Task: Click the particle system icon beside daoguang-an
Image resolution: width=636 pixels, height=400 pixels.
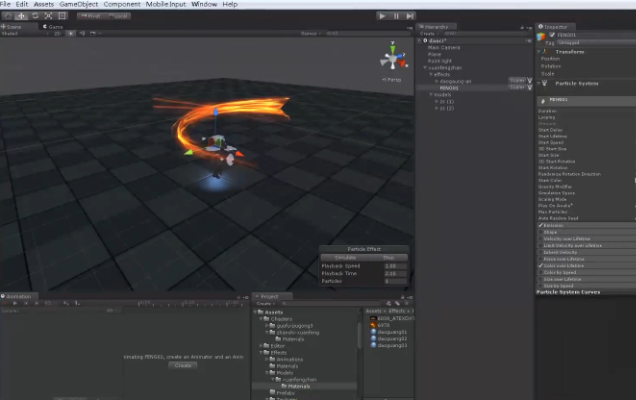Action: pyautogui.click(x=529, y=80)
